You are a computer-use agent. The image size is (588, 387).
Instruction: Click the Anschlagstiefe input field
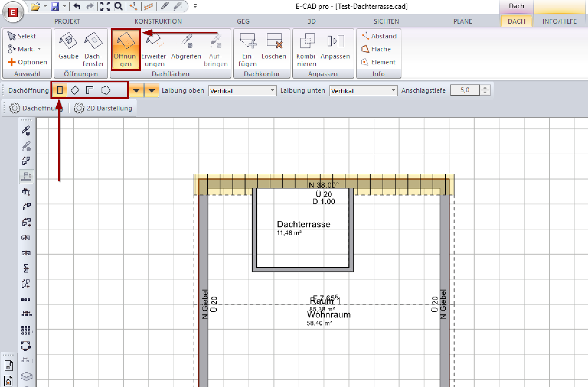click(465, 90)
